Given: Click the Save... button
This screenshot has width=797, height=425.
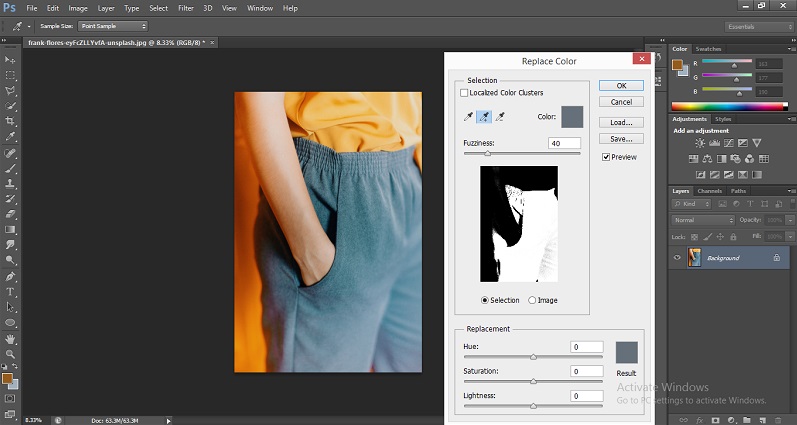Looking at the screenshot, I should coord(621,139).
